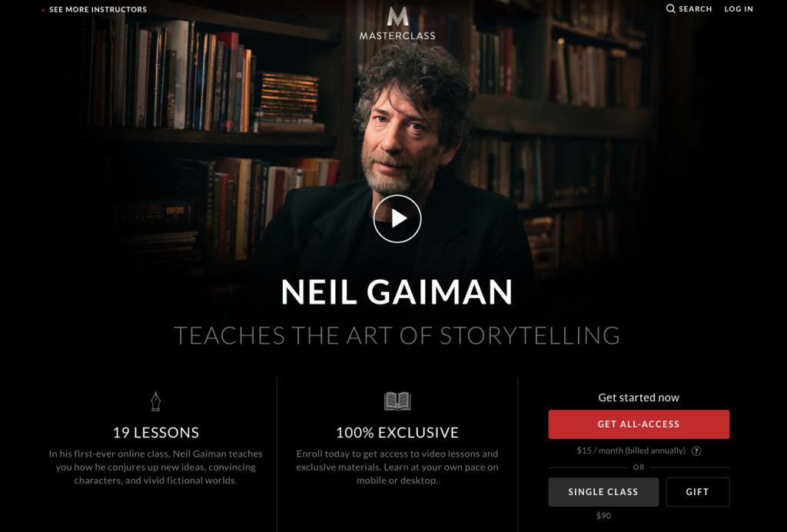
Task: Click the open book icon
Action: pyautogui.click(x=397, y=401)
